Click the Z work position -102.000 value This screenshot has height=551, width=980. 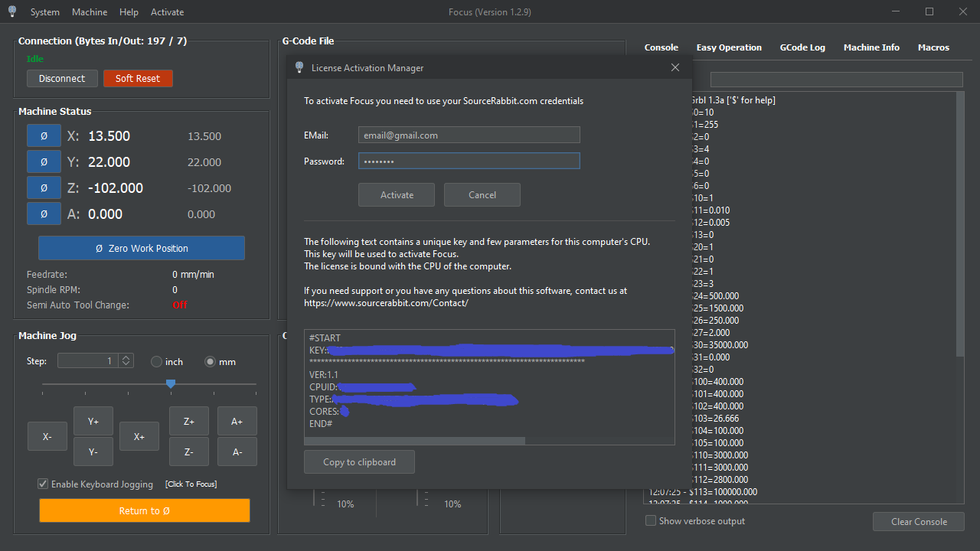click(x=116, y=188)
